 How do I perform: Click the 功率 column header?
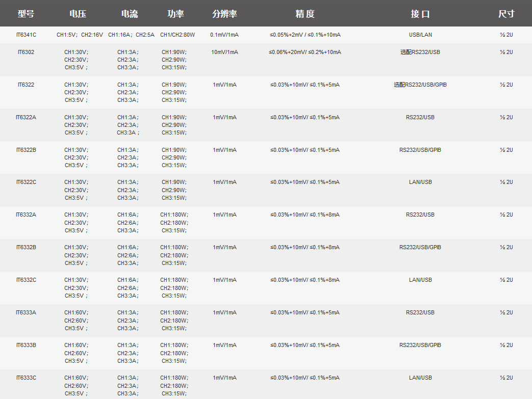pyautogui.click(x=175, y=14)
